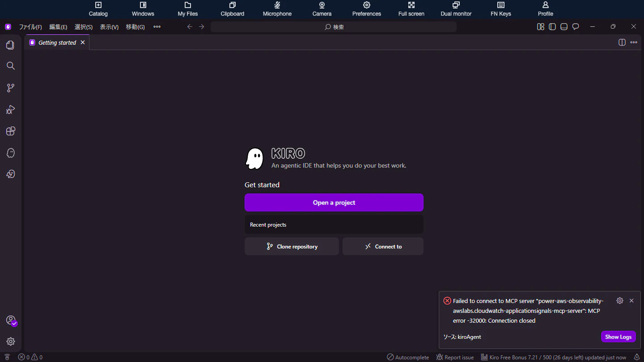Open Catalog in the remote toolbar

pyautogui.click(x=98, y=9)
